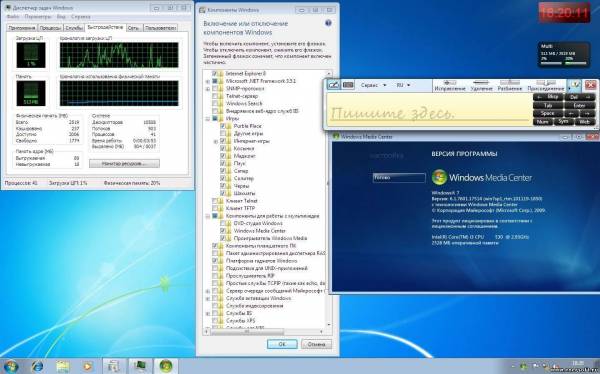Viewport: 600px width, 374px height.
Task: Expand the Службы IIS node
Action: click(207, 313)
